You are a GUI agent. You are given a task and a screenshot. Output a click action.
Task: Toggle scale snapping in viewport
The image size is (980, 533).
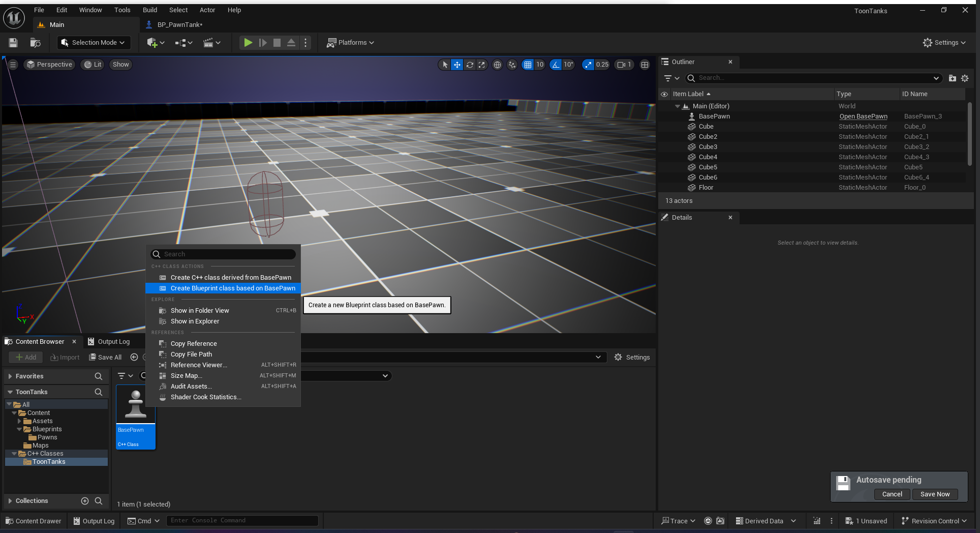click(588, 65)
